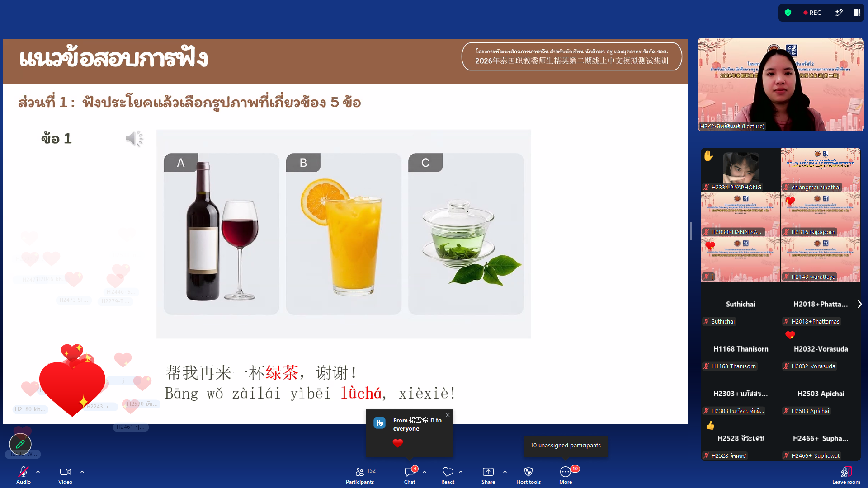The image size is (868, 488).
Task: Click the REC recording indicator
Action: [x=812, y=13]
